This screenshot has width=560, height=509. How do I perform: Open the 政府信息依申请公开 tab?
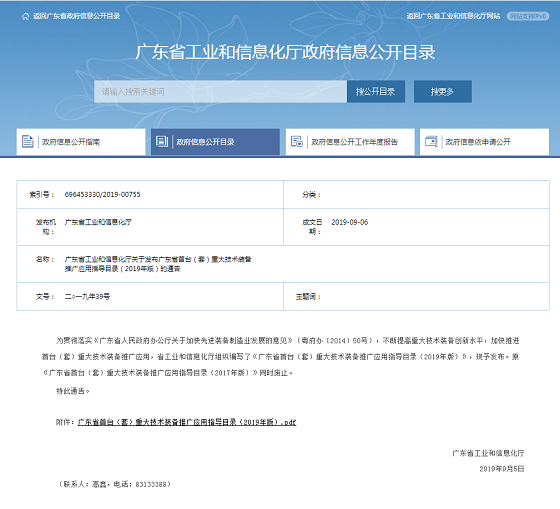point(484,142)
